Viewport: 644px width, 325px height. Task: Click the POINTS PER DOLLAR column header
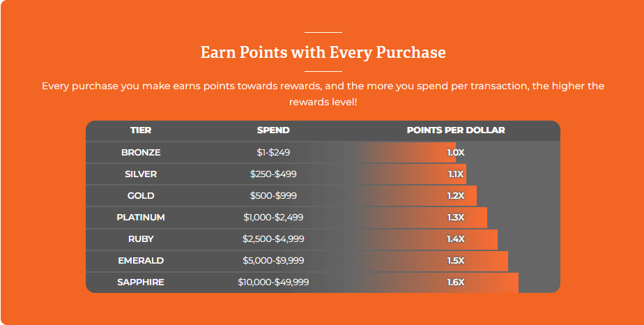click(x=456, y=130)
